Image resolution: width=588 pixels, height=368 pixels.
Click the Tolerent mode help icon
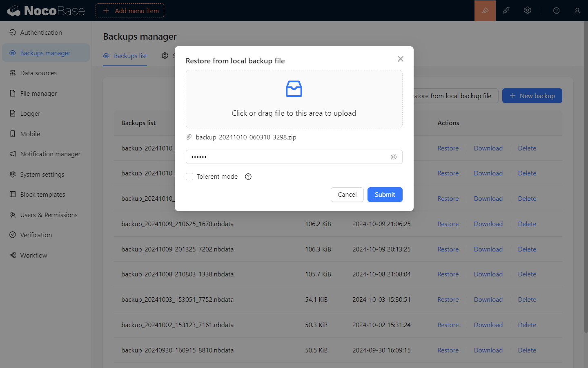[x=248, y=177]
